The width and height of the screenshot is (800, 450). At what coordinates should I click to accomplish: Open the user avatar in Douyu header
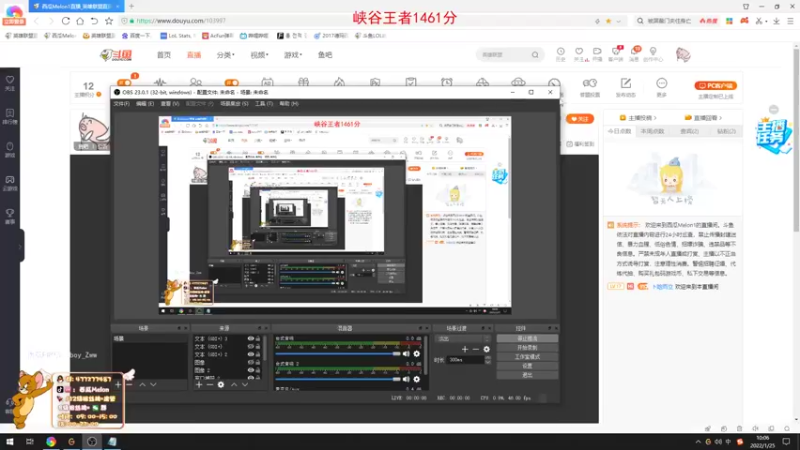coord(683,55)
